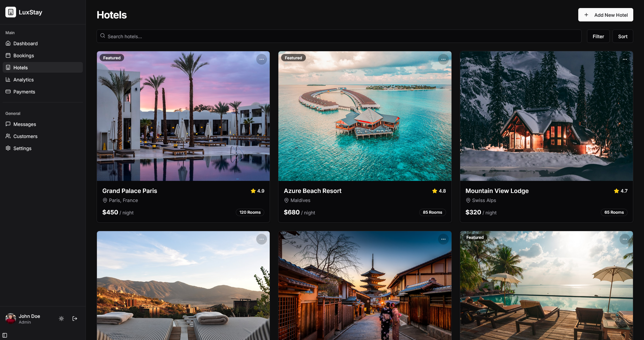Open the more menu on Grand Palace Paris card
Image resolution: width=644 pixels, height=340 pixels.
[x=262, y=59]
